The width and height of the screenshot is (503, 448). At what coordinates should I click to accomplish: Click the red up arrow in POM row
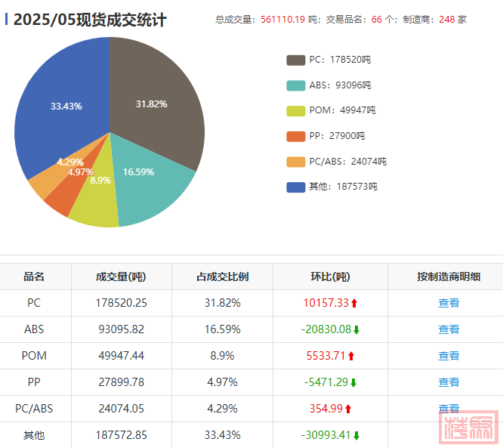(x=351, y=356)
